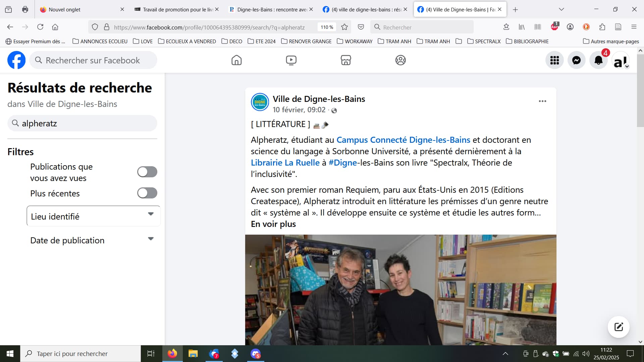Image resolution: width=644 pixels, height=362 pixels.
Task: Open Windows Start menu
Action: 10,354
